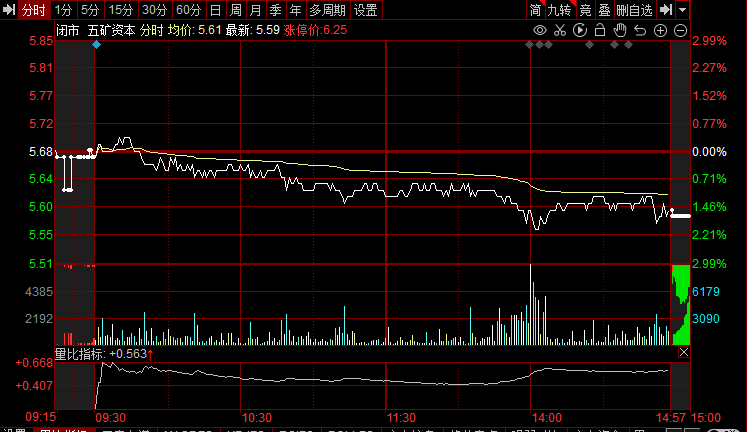The height and width of the screenshot is (432, 747).
Task: Switch to the 60分 period tab
Action: pos(189,10)
